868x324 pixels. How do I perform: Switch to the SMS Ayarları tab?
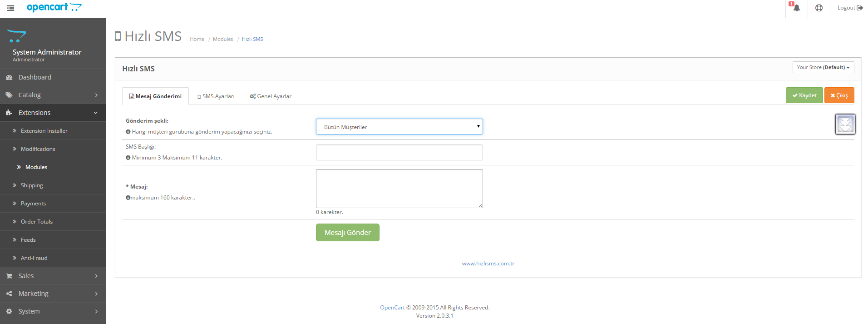coord(216,96)
